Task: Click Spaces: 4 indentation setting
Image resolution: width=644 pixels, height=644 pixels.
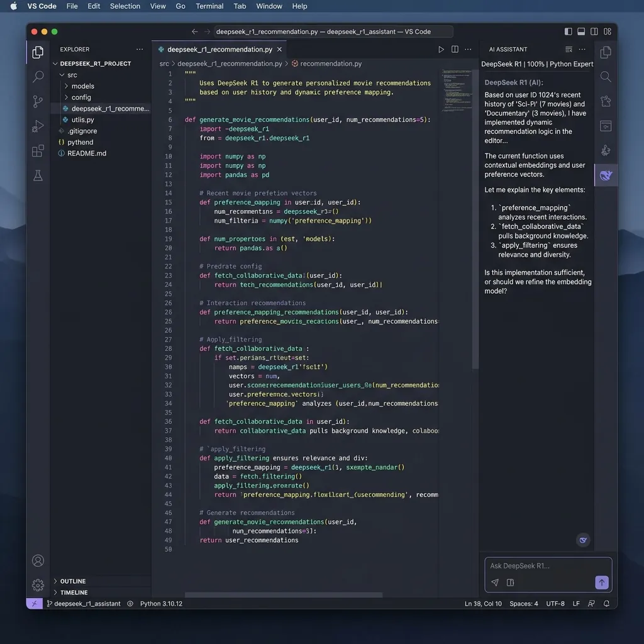Action: click(x=524, y=603)
